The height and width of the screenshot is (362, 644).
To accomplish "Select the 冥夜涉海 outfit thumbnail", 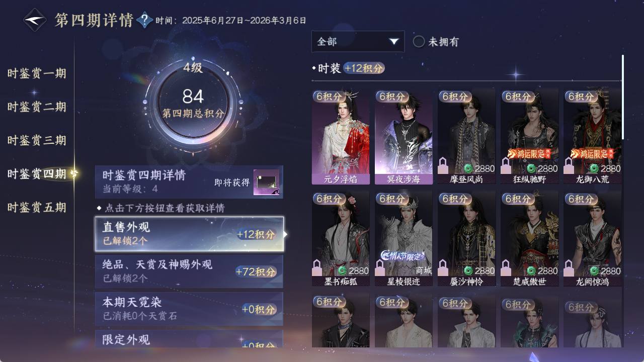I will pos(404,137).
